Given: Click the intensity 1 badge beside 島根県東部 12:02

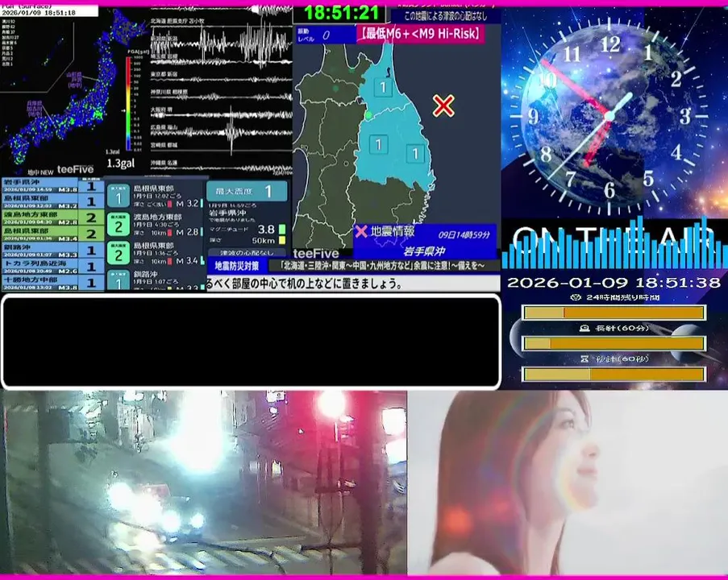Looking at the screenshot, I should pyautogui.click(x=118, y=197).
